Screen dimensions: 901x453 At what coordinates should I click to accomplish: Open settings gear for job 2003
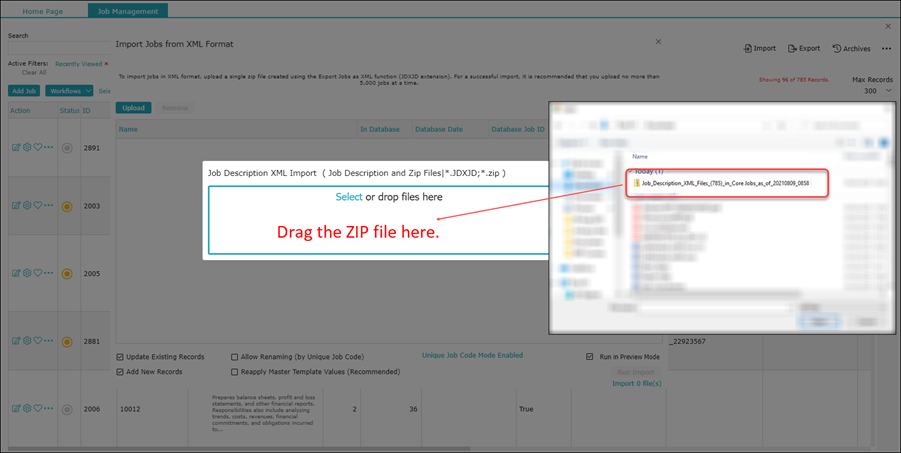point(27,206)
